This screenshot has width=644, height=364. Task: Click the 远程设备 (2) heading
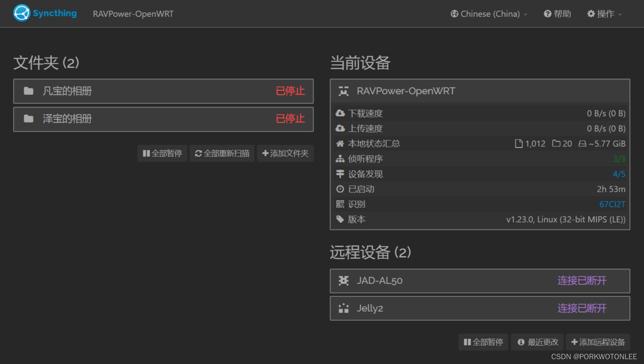tap(370, 252)
